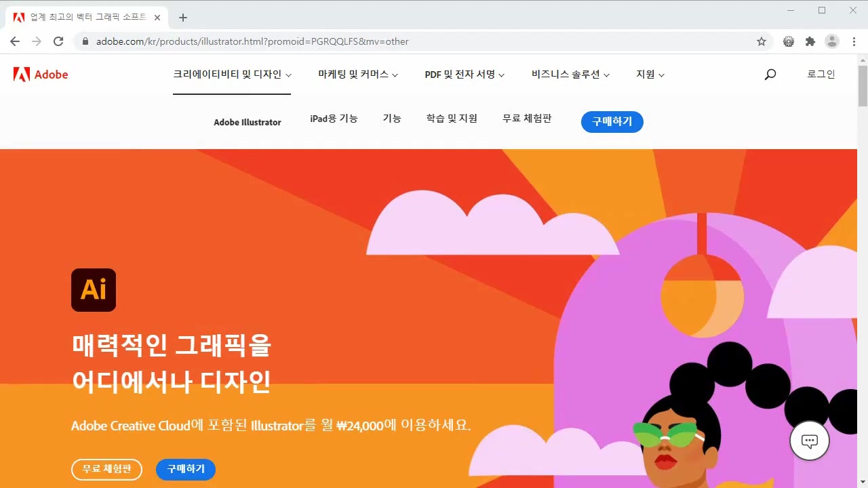Open the browser profile avatar

(831, 41)
